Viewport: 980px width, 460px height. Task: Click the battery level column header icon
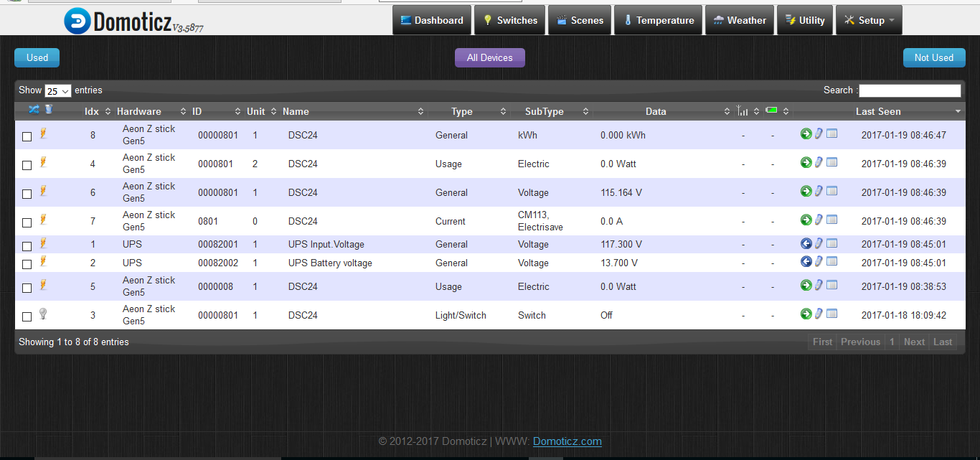pyautogui.click(x=771, y=109)
